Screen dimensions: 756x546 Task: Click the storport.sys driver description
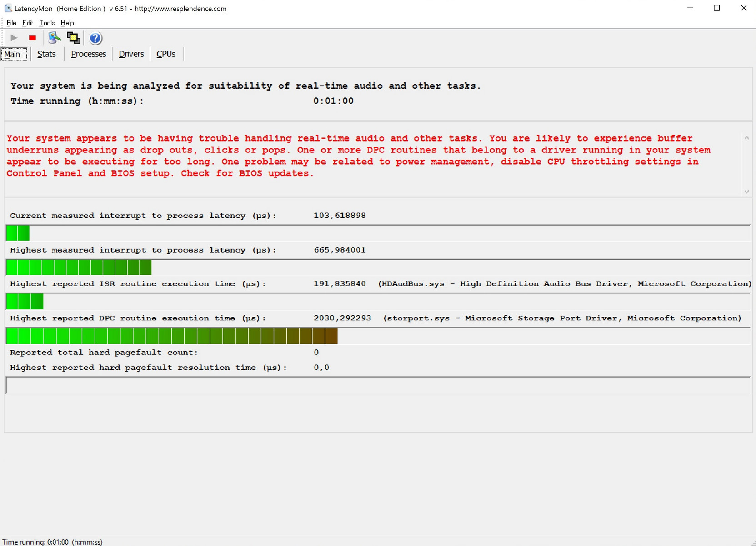click(562, 318)
